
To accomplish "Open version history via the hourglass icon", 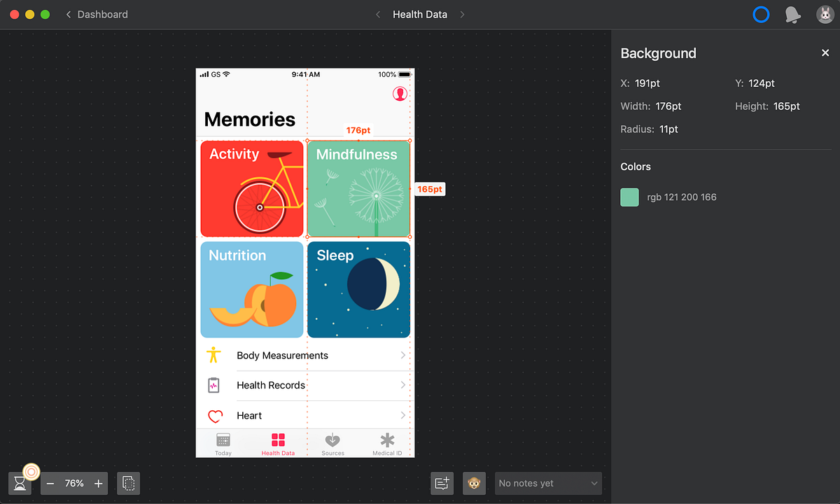I will coord(20,482).
